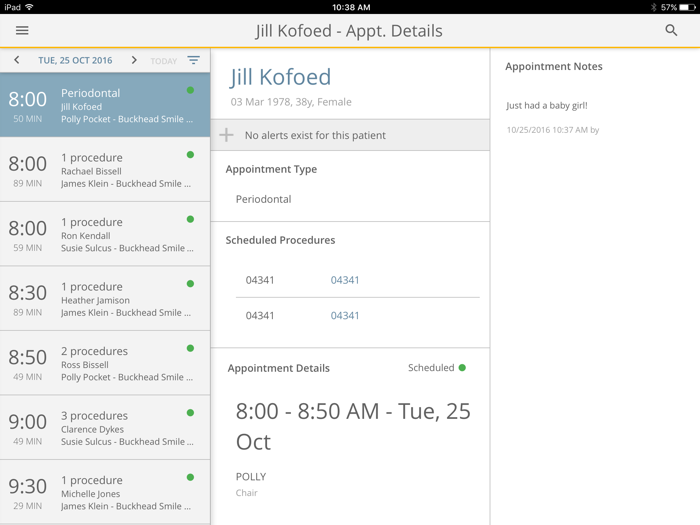
Task: Open second 04341 procedure link
Action: pos(345,316)
